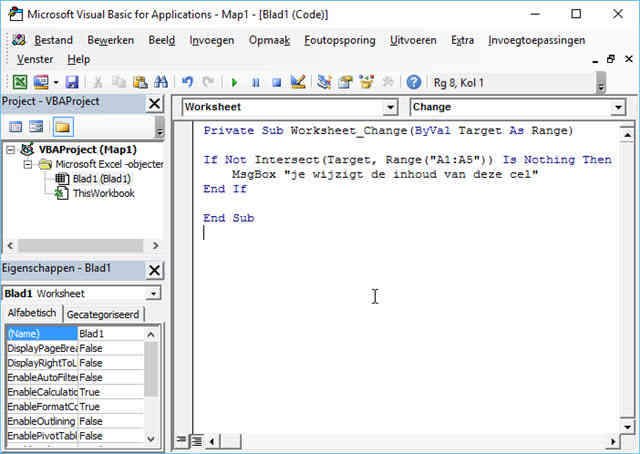Open the Object Browser icon
Viewport: 640px width, 454px height.
point(366,82)
